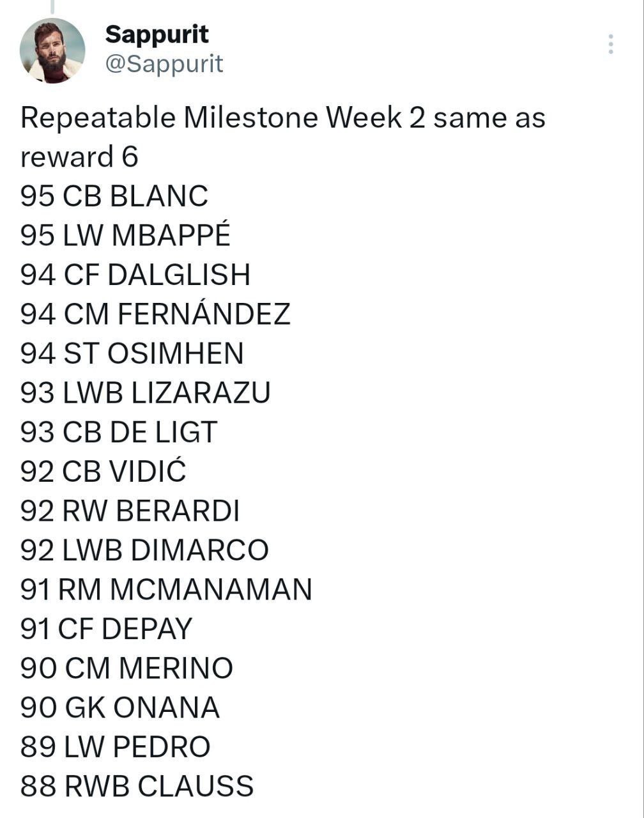Visit the @Sappurit handle

tap(164, 63)
